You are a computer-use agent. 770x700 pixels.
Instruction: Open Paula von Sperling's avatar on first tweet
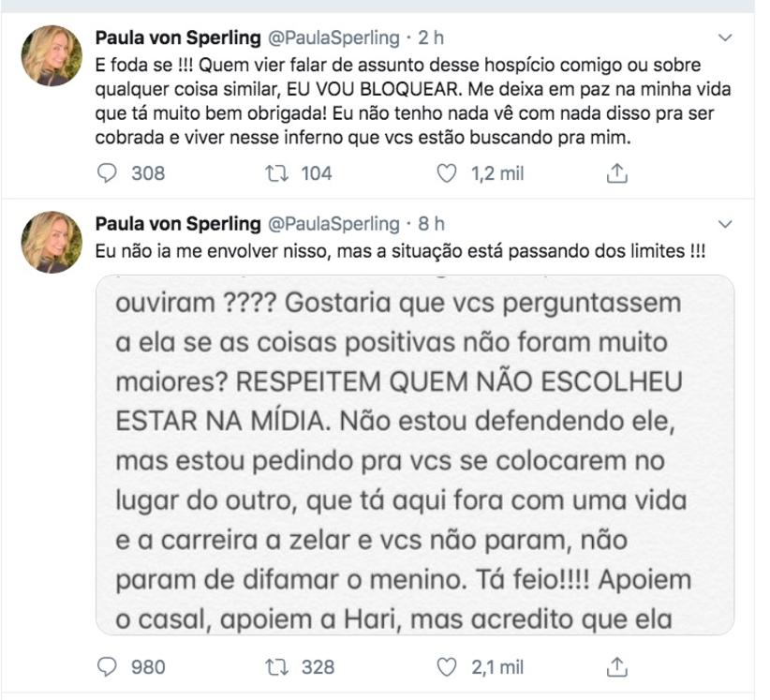pos(52,54)
